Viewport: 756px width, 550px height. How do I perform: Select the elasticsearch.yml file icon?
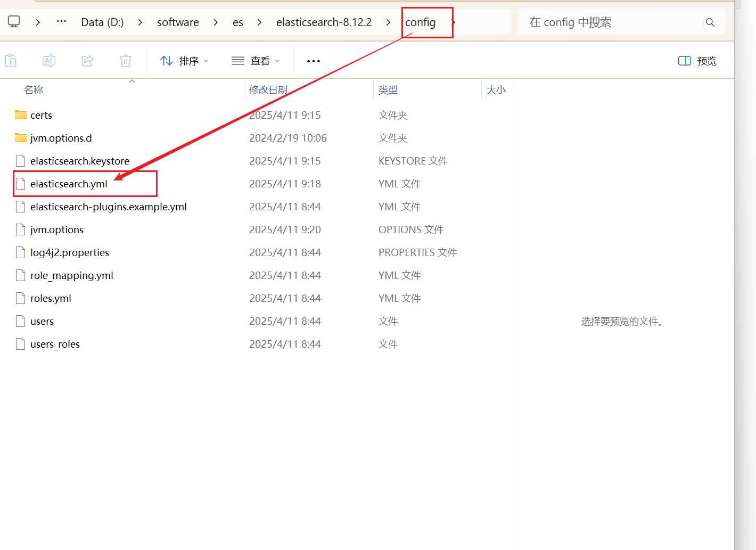pyautogui.click(x=21, y=184)
